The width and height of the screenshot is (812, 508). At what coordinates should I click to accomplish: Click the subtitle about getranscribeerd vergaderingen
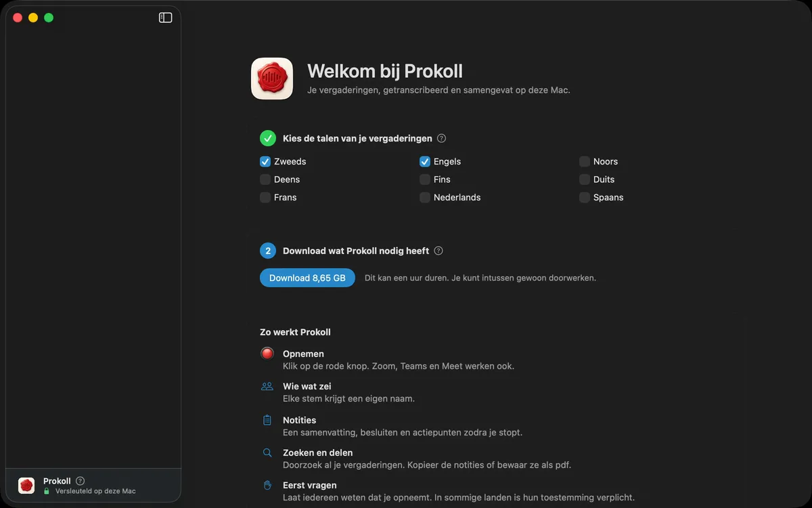point(438,90)
